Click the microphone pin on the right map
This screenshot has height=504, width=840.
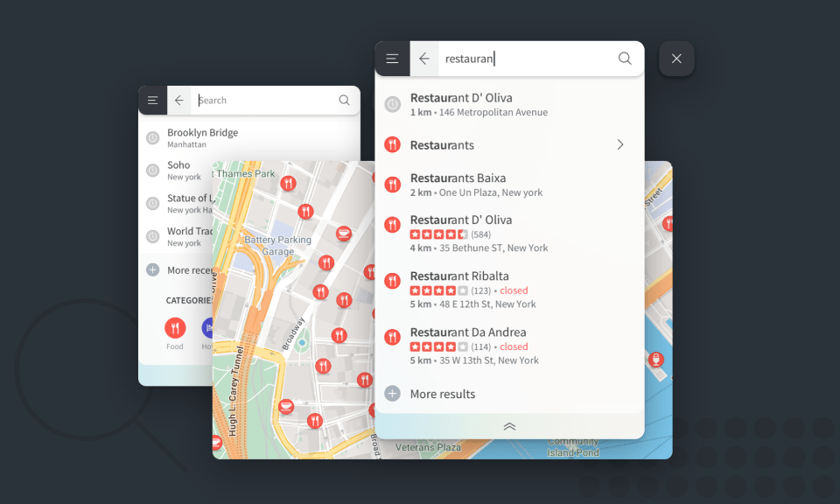654,359
